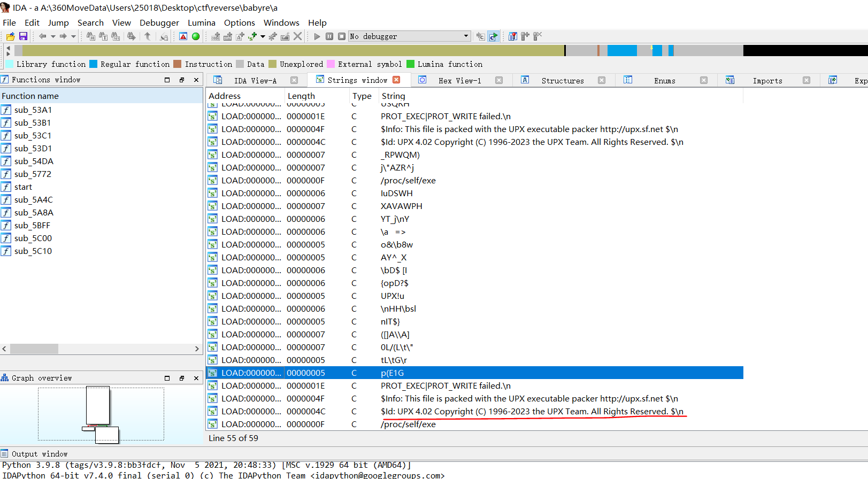The height and width of the screenshot is (479, 868).
Task: Click the Functions window scroll right arrow
Action: click(x=197, y=349)
